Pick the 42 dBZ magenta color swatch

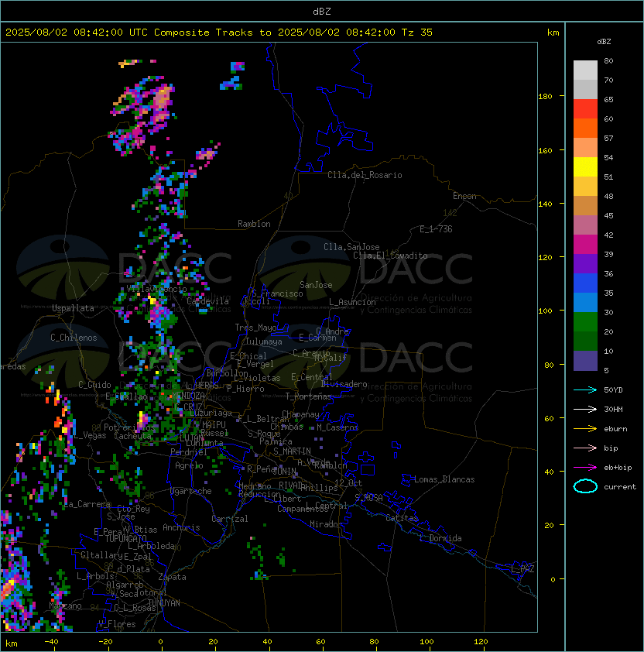pyautogui.click(x=585, y=244)
